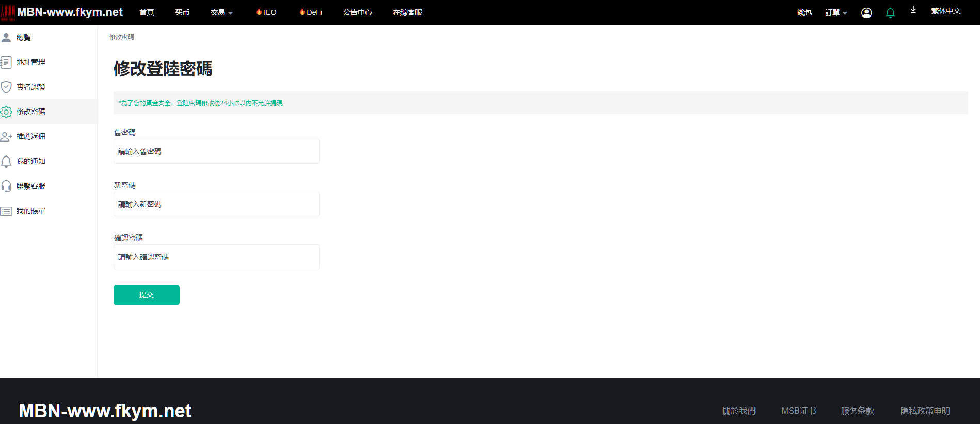Go to 公告中心 in navigation
Viewport: 980px width, 424px height.
coord(357,12)
